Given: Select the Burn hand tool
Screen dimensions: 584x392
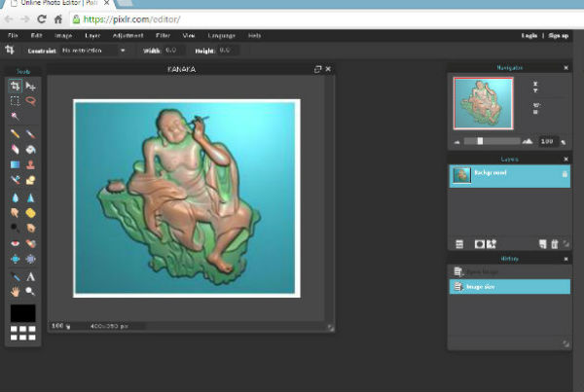Looking at the screenshot, I should [30, 228].
